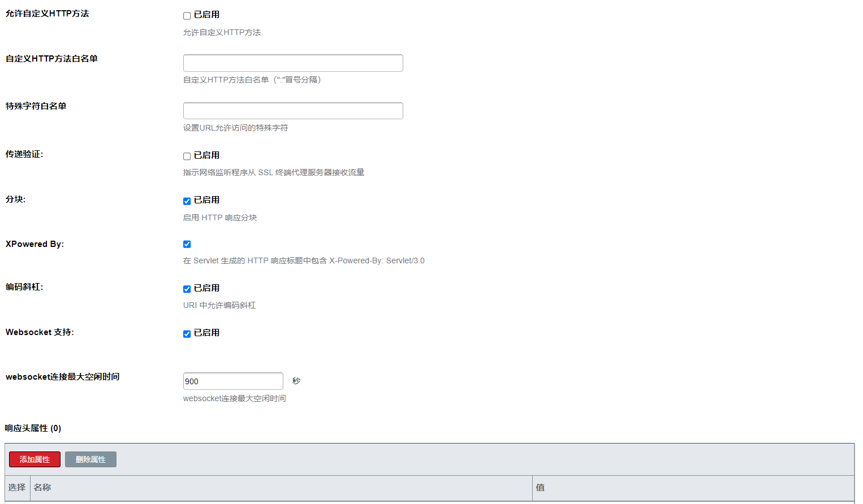Image resolution: width=863 pixels, height=504 pixels.
Task: Uncheck the XPowered By checkbox
Action: (x=187, y=244)
